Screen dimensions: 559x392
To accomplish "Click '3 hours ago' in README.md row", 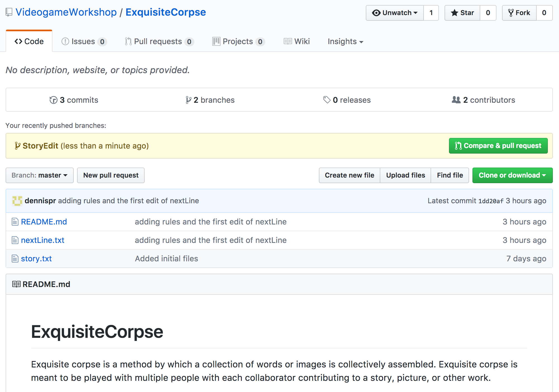I will click(524, 222).
